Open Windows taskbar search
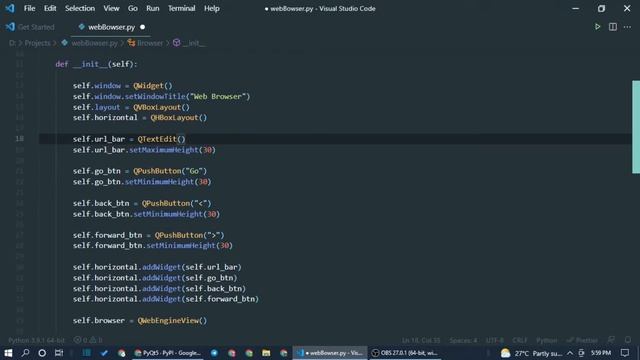This screenshot has height=360, width=640. pyautogui.click(x=25, y=353)
